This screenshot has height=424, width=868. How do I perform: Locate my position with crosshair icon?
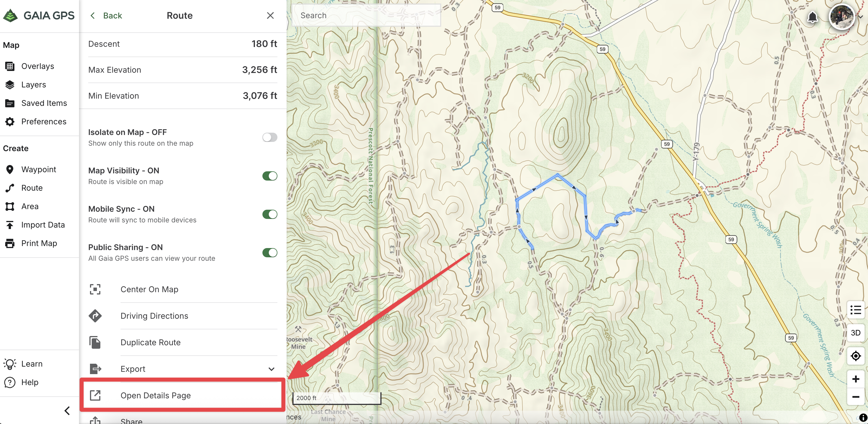[x=855, y=356]
